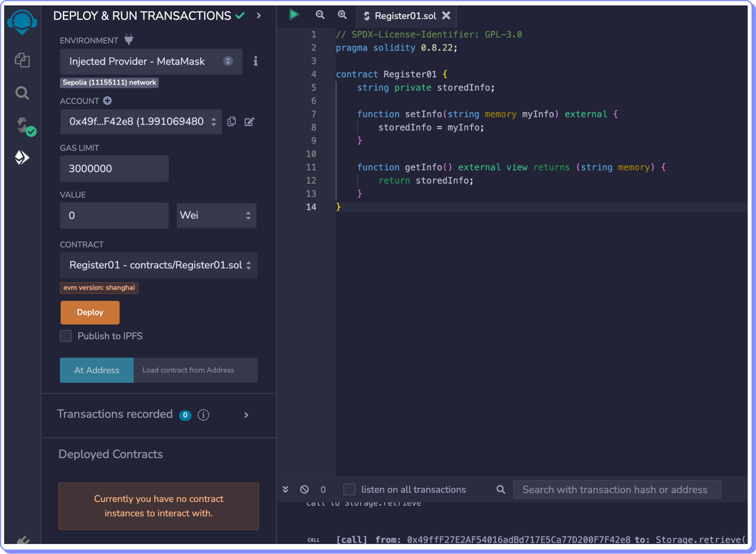Click the At Address button
The height and width of the screenshot is (554, 756).
click(x=97, y=370)
